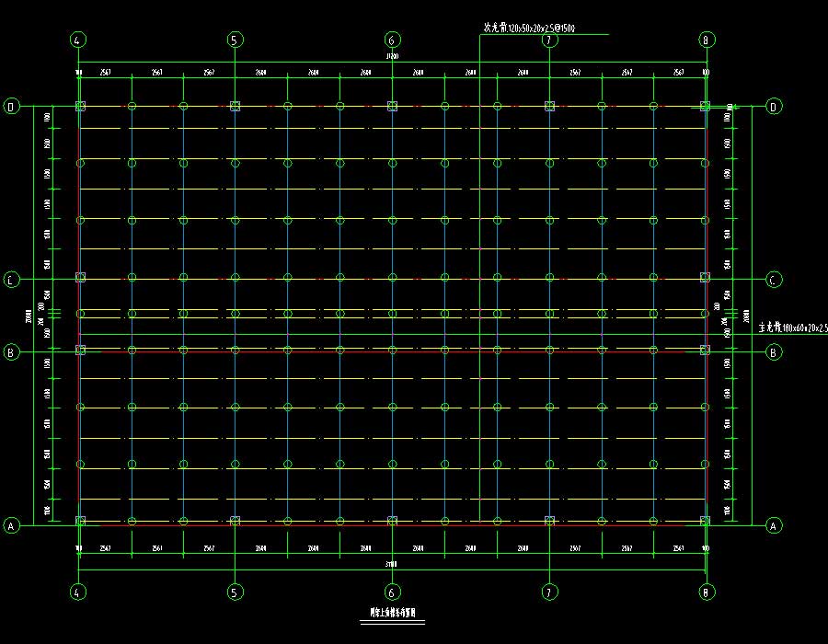Pick axis bubble A on right side
The width and height of the screenshot is (828, 644).
[774, 525]
